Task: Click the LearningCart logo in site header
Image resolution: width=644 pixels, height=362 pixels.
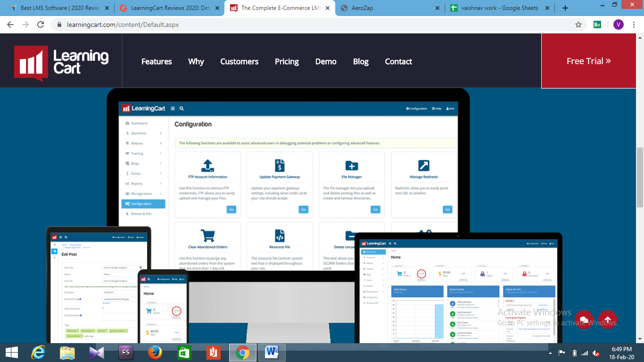Action: (61, 63)
